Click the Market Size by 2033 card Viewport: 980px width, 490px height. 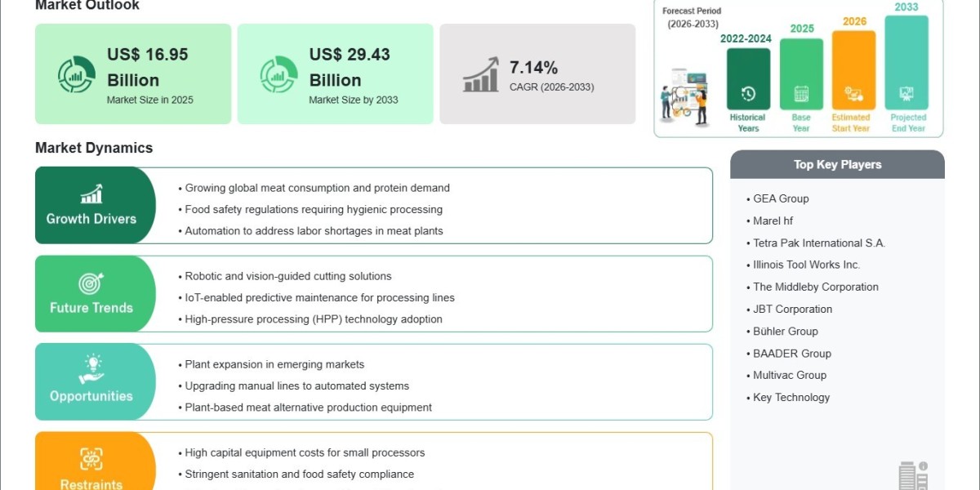(x=336, y=73)
